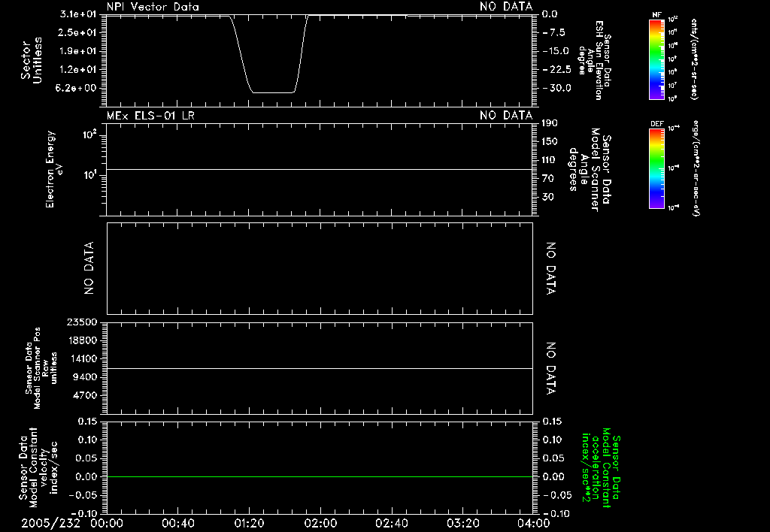Viewport: 770px width, 532px height.
Task: Click the '-30.0' Sun elevation axis value
Action: coord(557,88)
